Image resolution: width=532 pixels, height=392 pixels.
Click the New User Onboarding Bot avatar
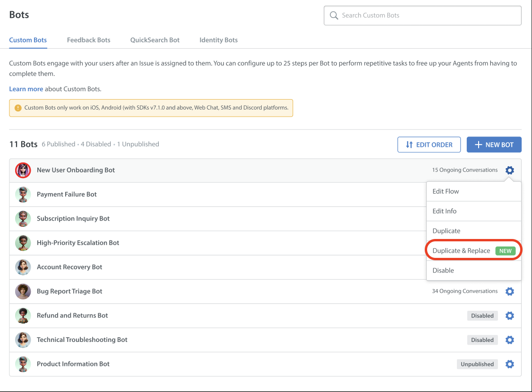coord(23,170)
